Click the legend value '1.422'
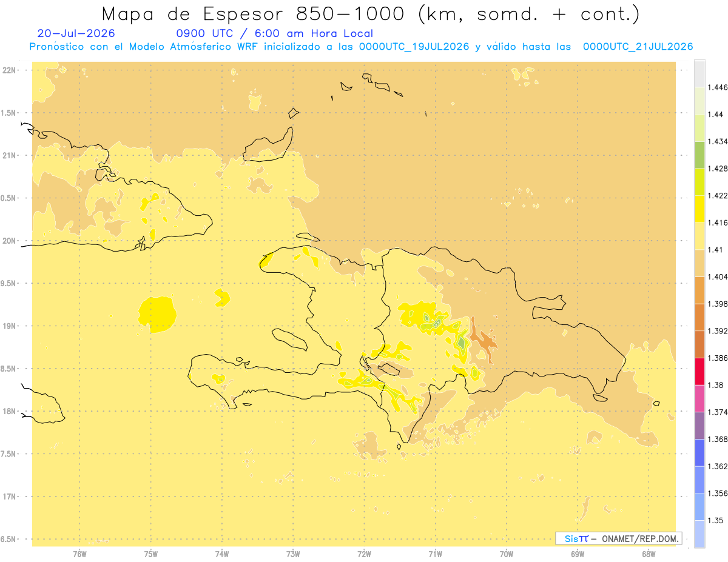 (719, 196)
